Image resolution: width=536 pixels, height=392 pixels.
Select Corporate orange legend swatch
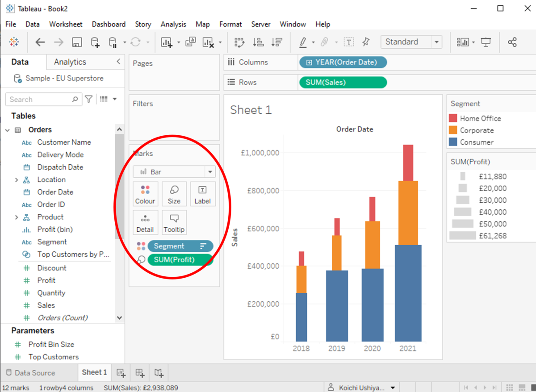453,130
